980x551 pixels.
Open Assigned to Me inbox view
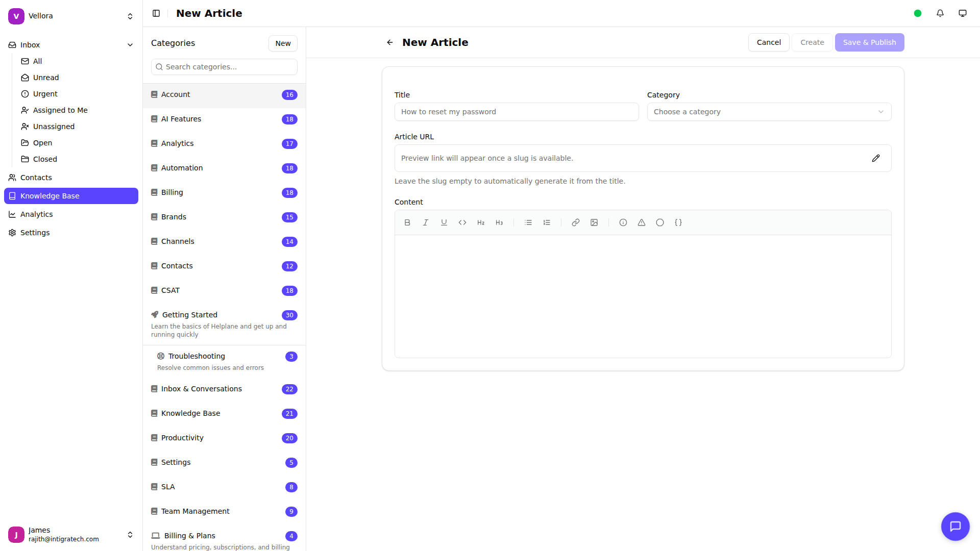pyautogui.click(x=77, y=110)
